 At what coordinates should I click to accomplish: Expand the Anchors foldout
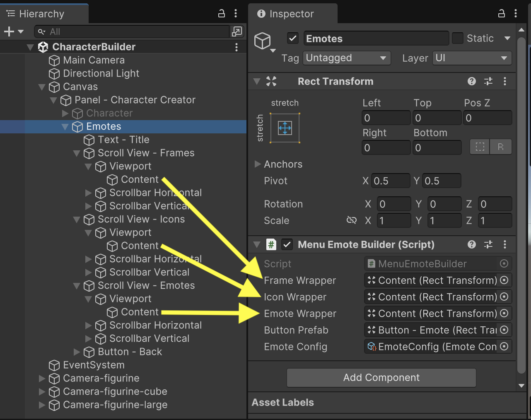[x=258, y=164]
